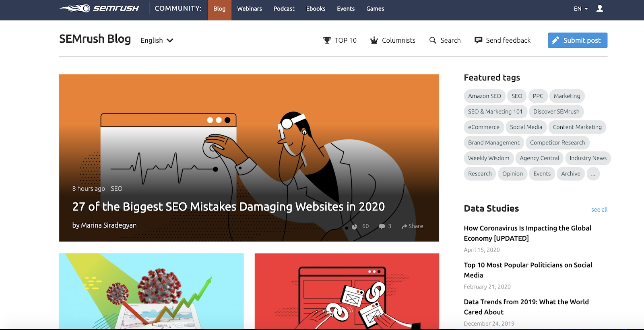Select the Social Media tag
The width and height of the screenshot is (644, 330).
tap(526, 127)
